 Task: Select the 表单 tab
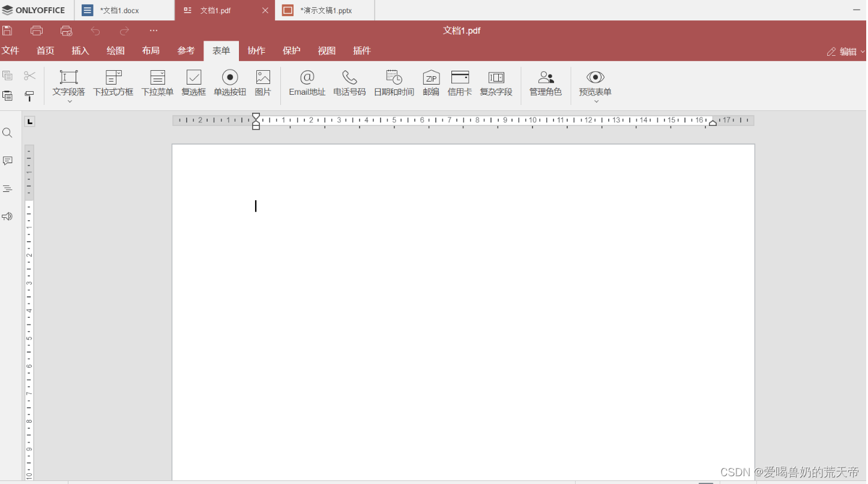pos(222,51)
